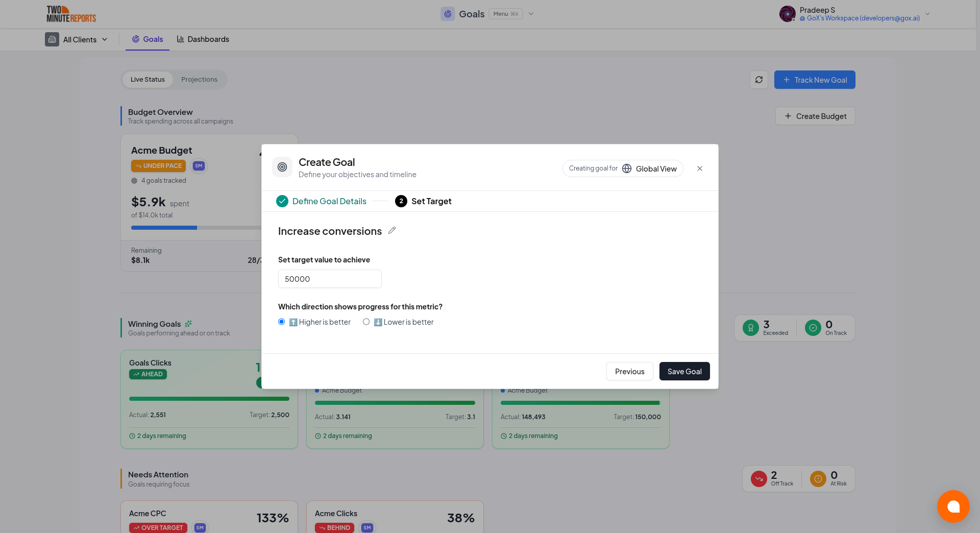Open the All Clients dropdown
The image size is (980, 533).
tap(78, 39)
